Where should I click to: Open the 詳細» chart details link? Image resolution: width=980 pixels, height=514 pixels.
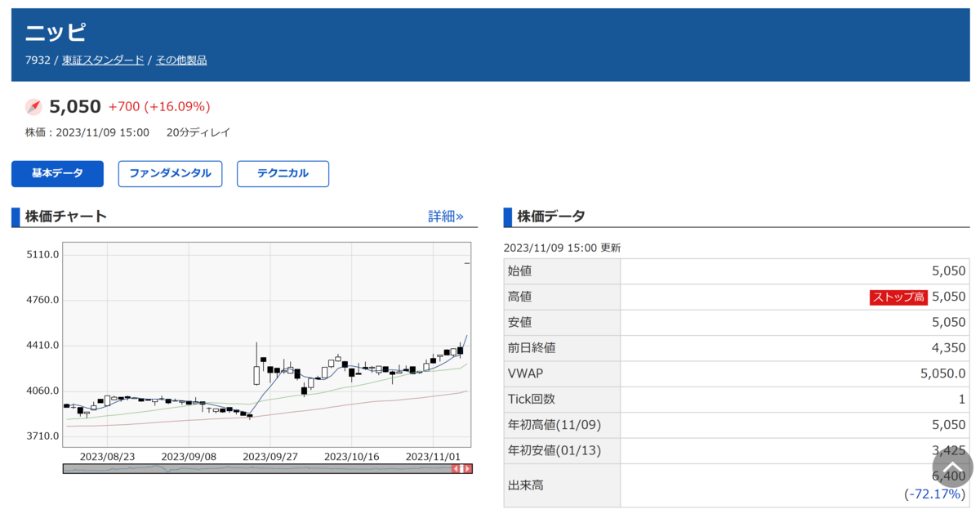pos(446,217)
